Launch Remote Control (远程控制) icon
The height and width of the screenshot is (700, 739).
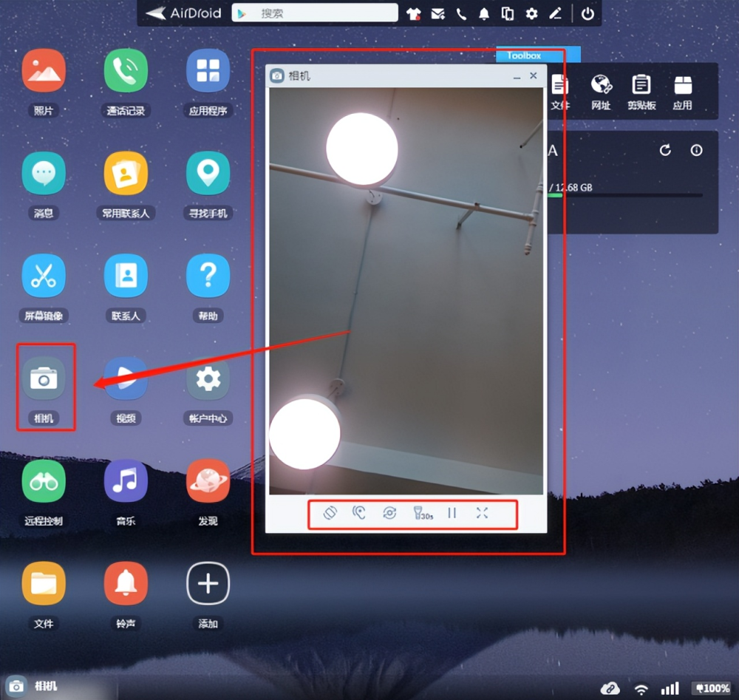[x=44, y=481]
